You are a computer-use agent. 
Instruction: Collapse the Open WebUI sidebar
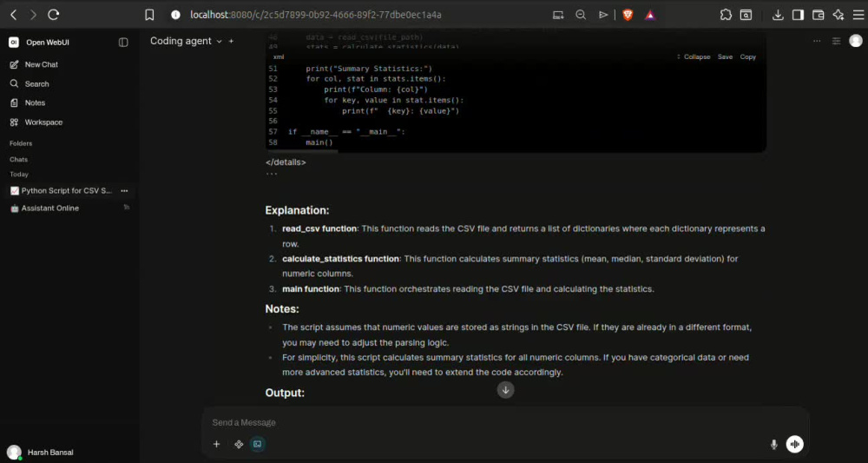(123, 42)
